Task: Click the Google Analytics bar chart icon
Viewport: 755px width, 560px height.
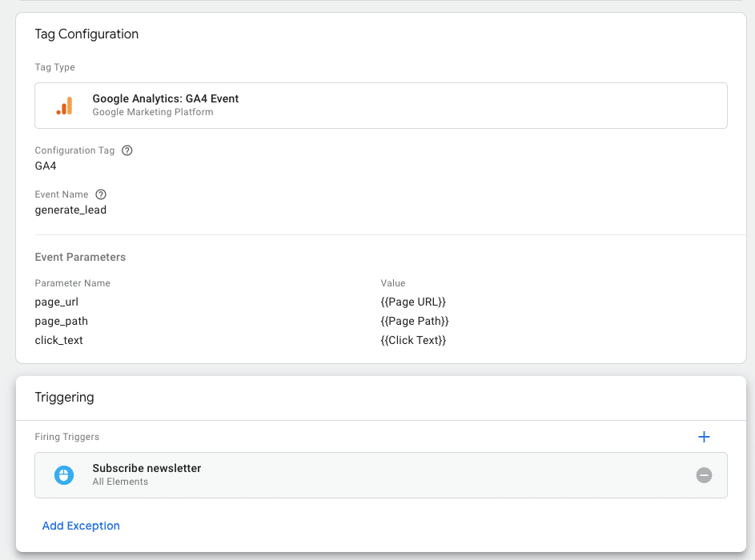Action: [64, 106]
